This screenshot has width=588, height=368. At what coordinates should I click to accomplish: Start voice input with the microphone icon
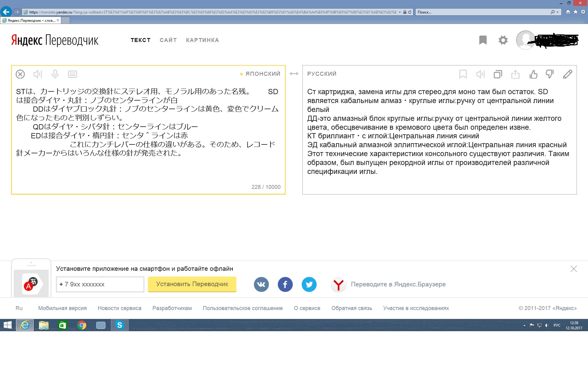click(55, 74)
